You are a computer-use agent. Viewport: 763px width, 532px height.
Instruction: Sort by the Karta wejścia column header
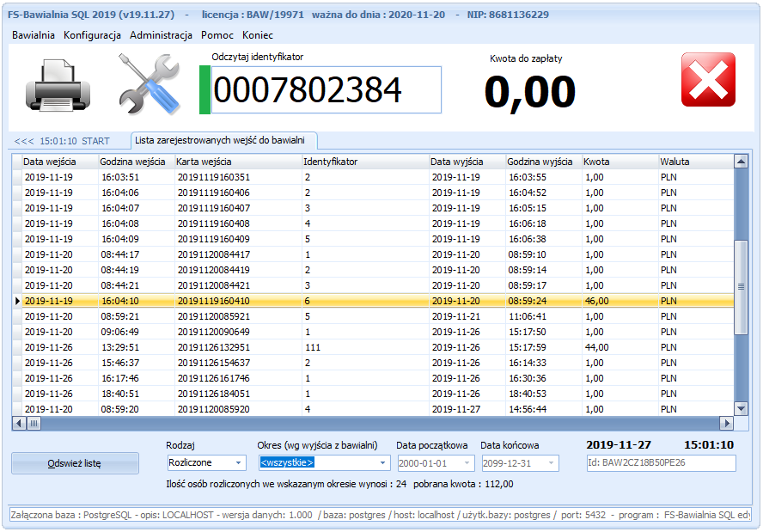tap(239, 162)
